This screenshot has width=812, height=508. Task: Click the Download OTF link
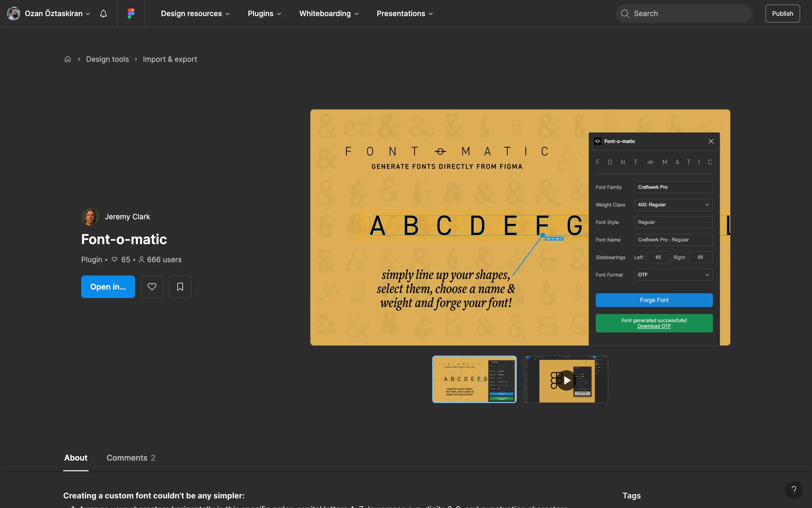(654, 326)
